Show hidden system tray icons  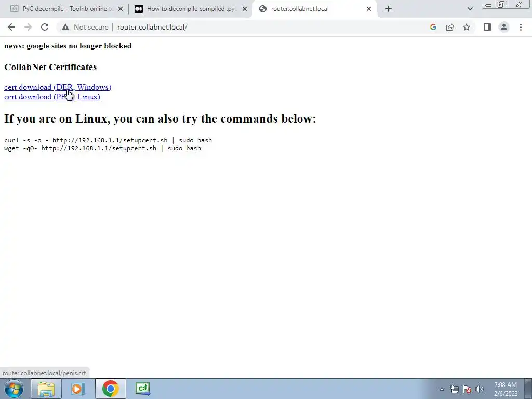coord(442,389)
